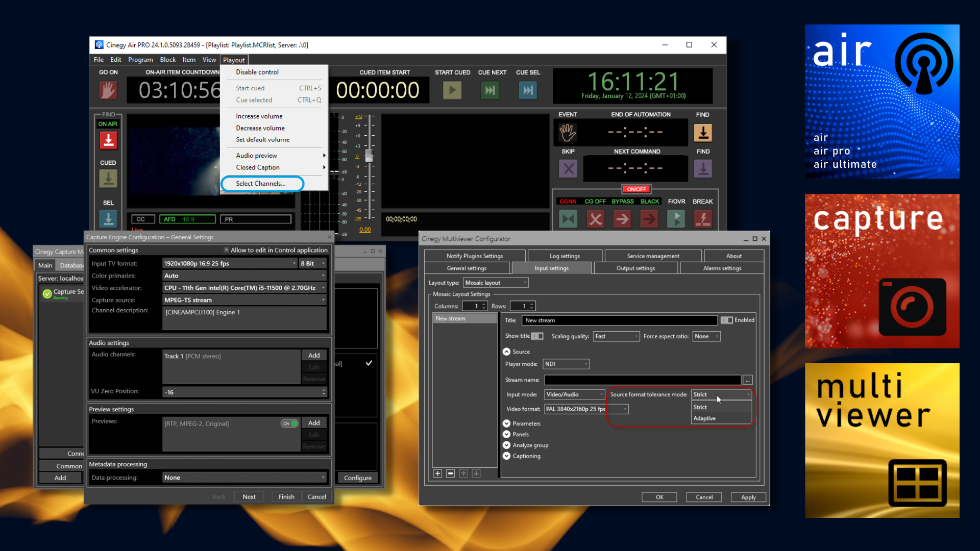Switch to the Output settings tab
The image size is (980, 551).
(635, 268)
